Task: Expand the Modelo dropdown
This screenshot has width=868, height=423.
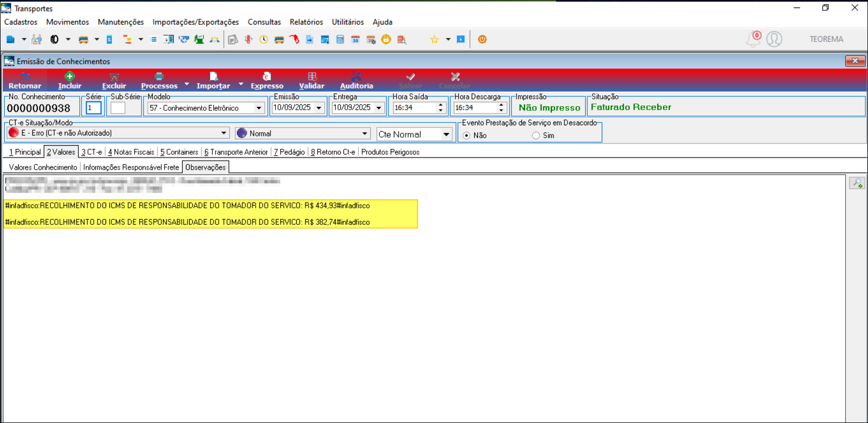Action: click(x=259, y=108)
